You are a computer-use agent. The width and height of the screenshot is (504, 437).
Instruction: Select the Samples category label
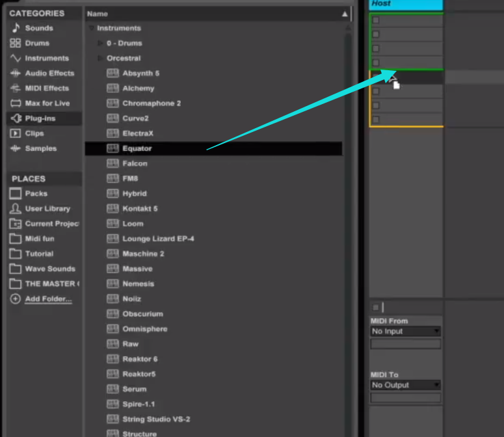click(41, 148)
